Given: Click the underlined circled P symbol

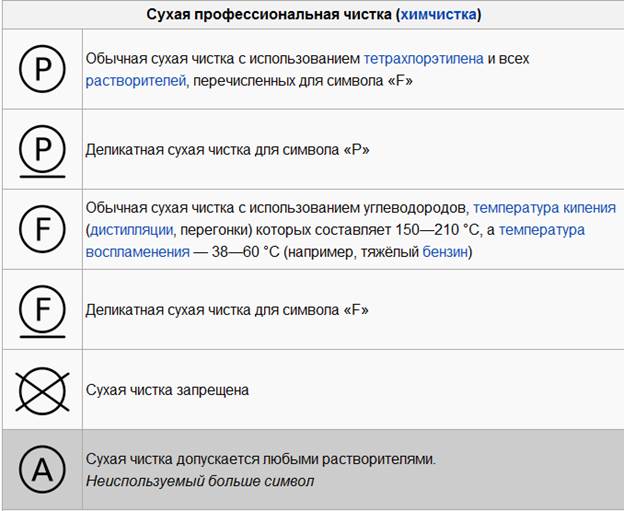Looking at the screenshot, I should point(42,151).
